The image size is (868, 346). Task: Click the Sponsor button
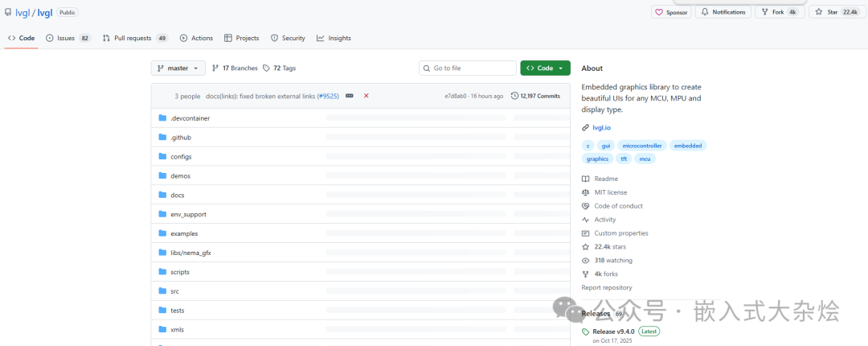click(x=671, y=12)
